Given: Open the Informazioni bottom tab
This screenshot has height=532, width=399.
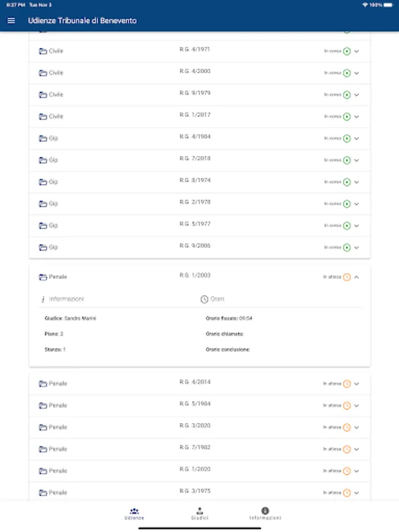Looking at the screenshot, I should (x=265, y=513).
